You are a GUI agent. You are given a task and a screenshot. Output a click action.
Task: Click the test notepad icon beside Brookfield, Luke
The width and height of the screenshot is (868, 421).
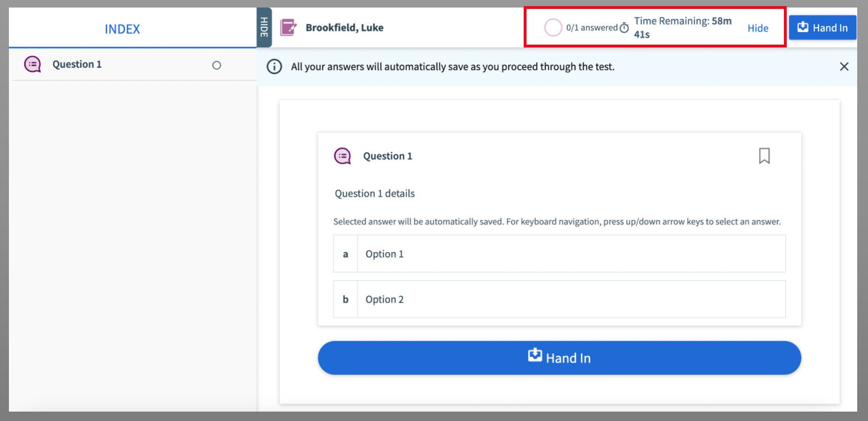click(288, 28)
